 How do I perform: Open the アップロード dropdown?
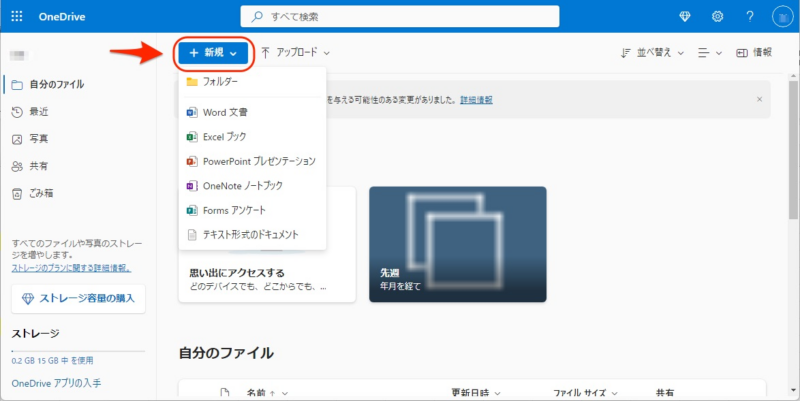(295, 53)
